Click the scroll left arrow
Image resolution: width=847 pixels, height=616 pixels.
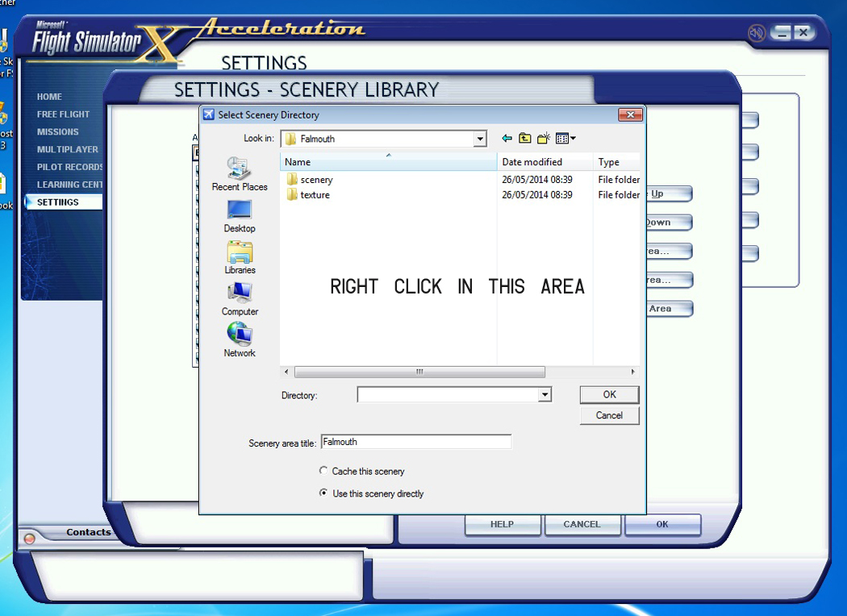tap(286, 372)
